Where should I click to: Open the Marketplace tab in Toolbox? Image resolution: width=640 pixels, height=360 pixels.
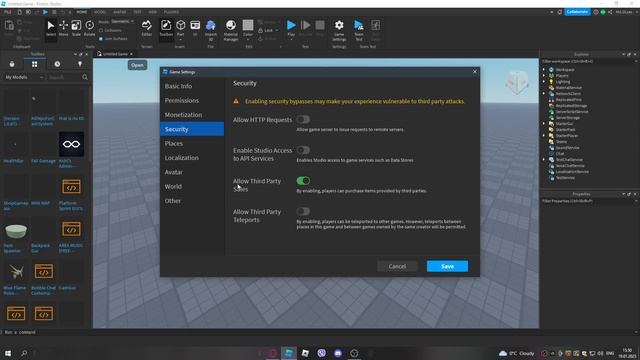pos(12,64)
